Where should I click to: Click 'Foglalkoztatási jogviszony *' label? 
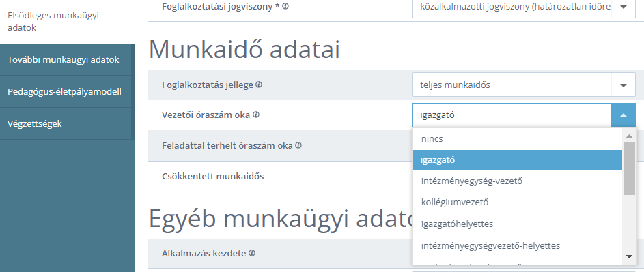221,7
